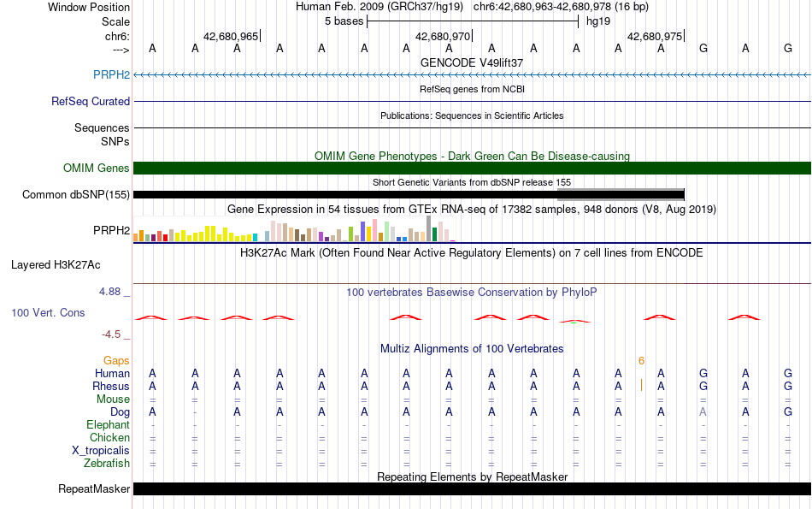The width and height of the screenshot is (812, 509).
Task: Select the chr6: ruler label
Action: click(117, 36)
